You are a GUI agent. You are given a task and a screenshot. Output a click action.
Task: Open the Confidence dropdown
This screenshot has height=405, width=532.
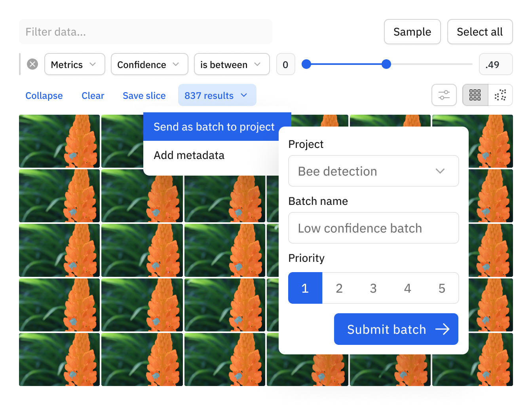pos(150,64)
